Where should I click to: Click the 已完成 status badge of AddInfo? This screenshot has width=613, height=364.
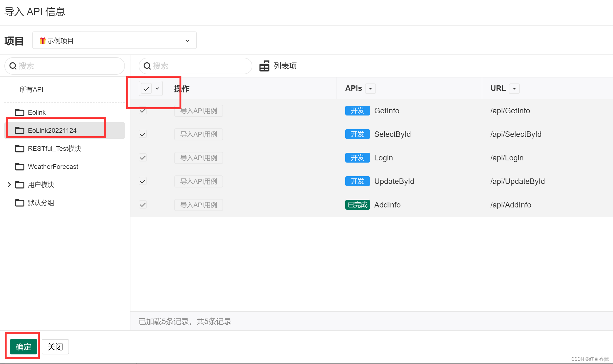(357, 205)
